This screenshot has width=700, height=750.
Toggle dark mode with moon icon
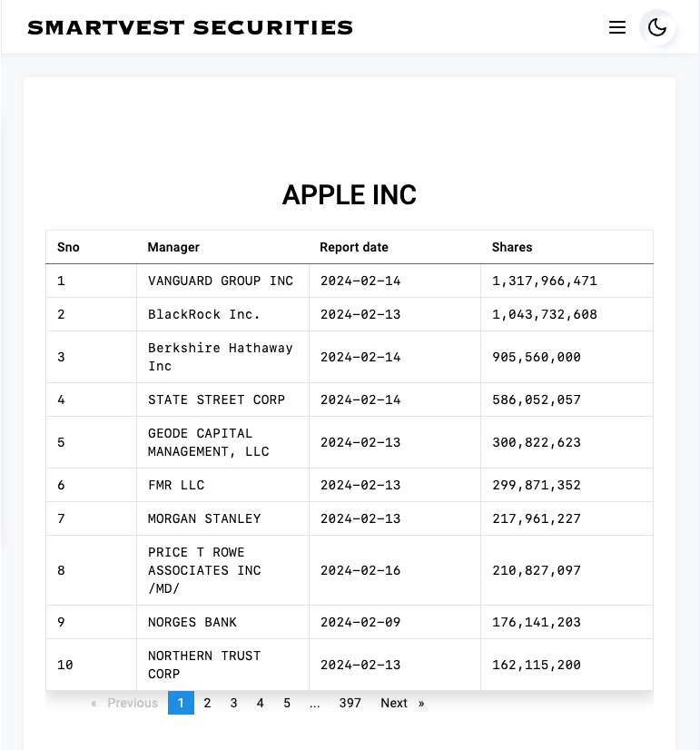tap(657, 27)
